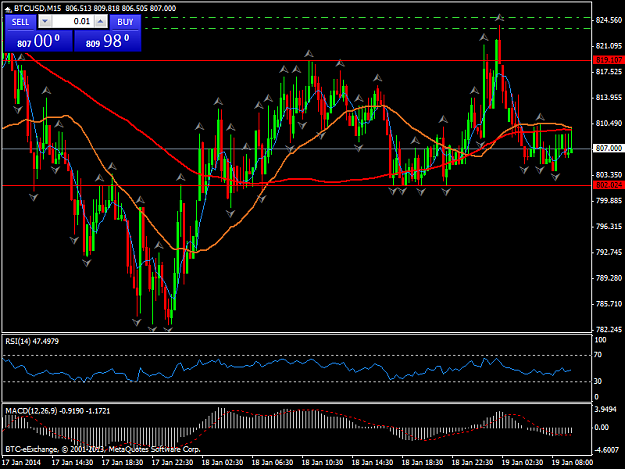Click the 18 Jan 10:30 time label
The height and width of the screenshot is (469, 625).
coord(322,463)
